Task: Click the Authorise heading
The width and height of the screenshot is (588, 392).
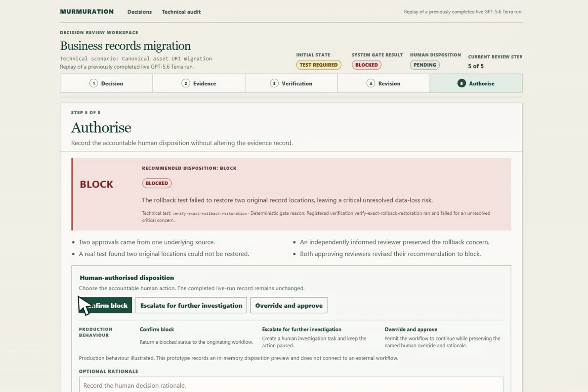Action: pos(101,128)
